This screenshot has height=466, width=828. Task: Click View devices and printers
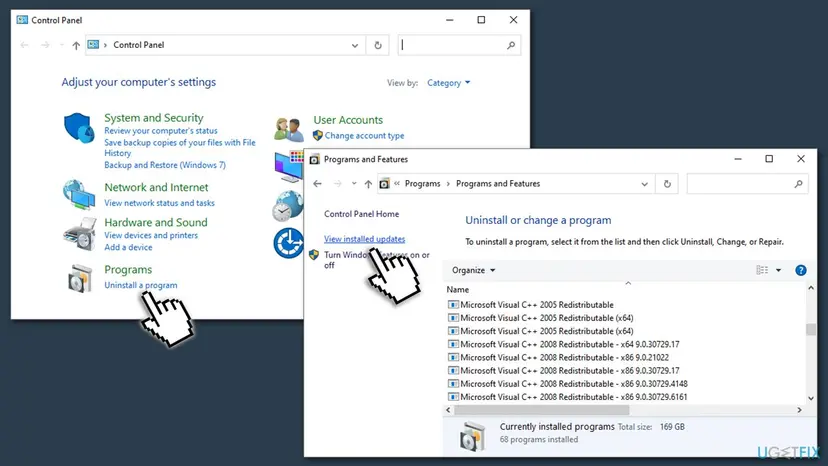pos(151,236)
